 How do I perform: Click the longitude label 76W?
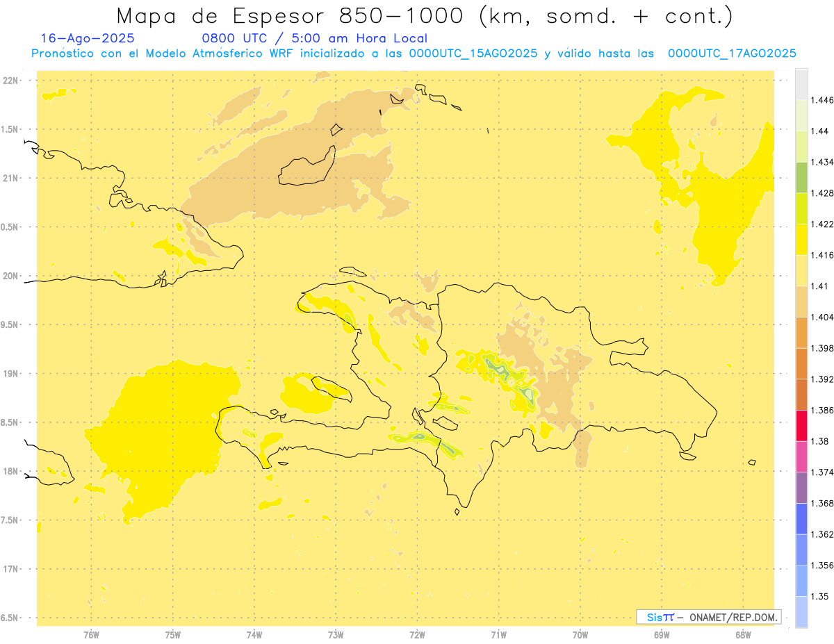[x=91, y=635]
